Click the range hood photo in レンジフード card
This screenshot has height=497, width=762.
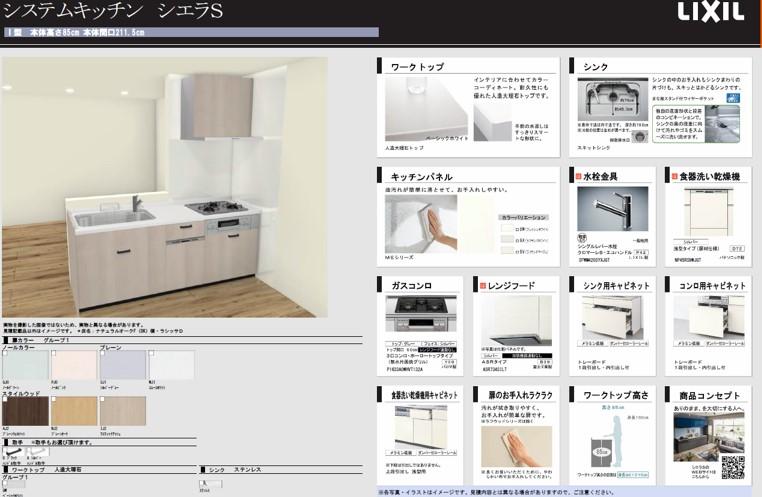(x=517, y=321)
